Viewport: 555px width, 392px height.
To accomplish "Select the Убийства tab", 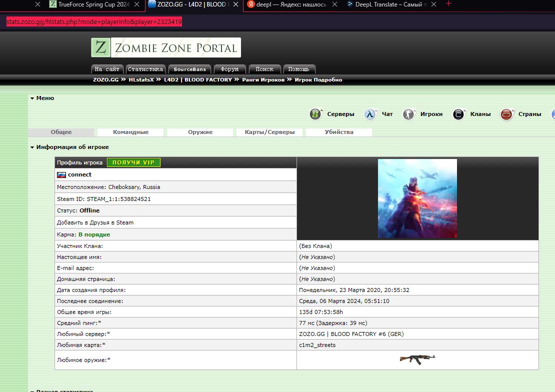I will click(x=338, y=132).
